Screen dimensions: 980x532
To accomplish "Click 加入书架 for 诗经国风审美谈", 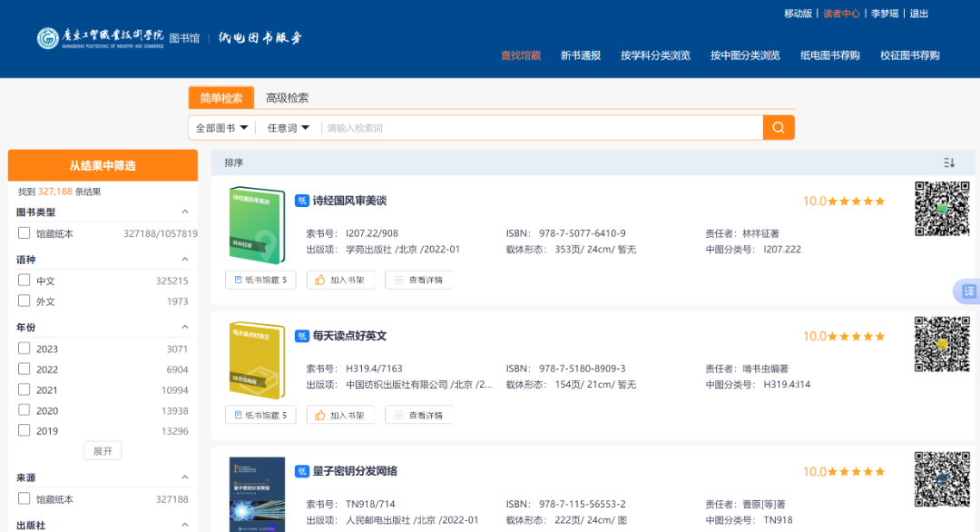I will pos(340,280).
